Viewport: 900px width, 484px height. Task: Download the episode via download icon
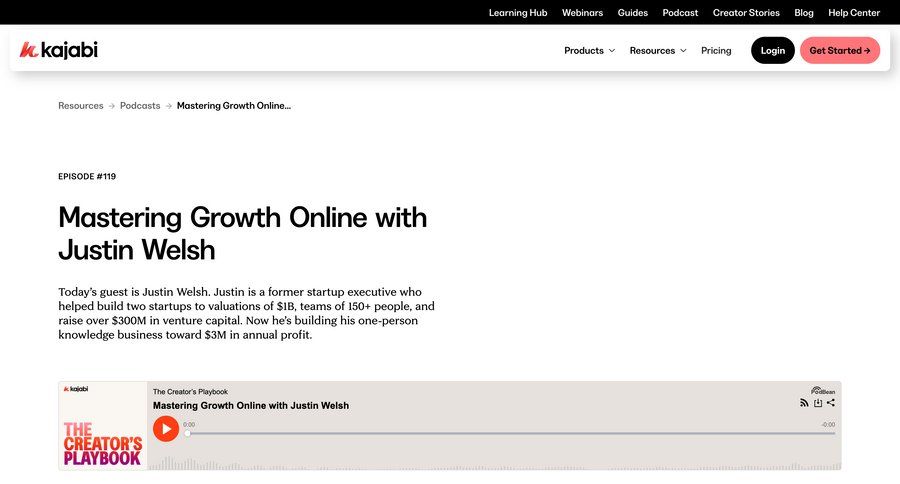(x=818, y=403)
